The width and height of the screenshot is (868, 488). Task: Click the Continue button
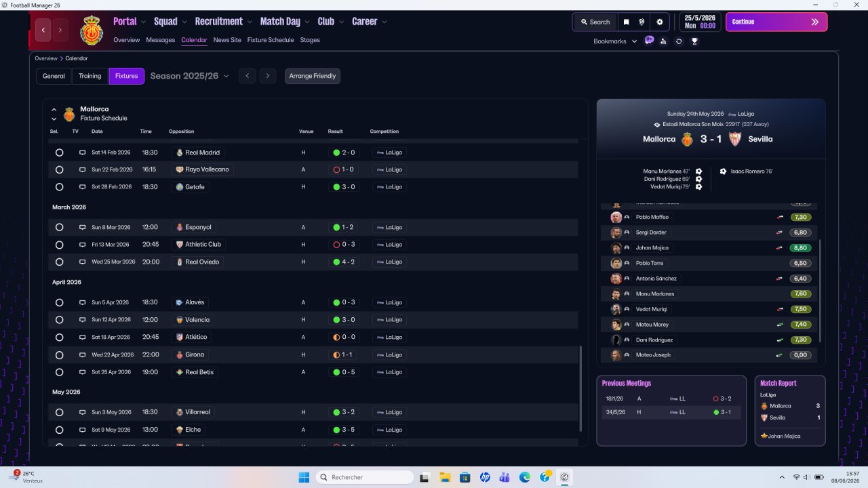coord(776,22)
